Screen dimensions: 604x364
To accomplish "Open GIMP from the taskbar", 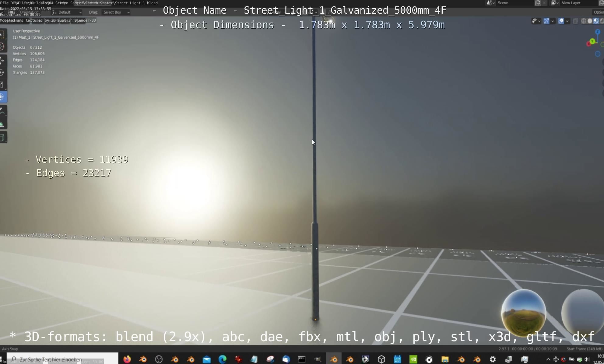I will coord(318,359).
